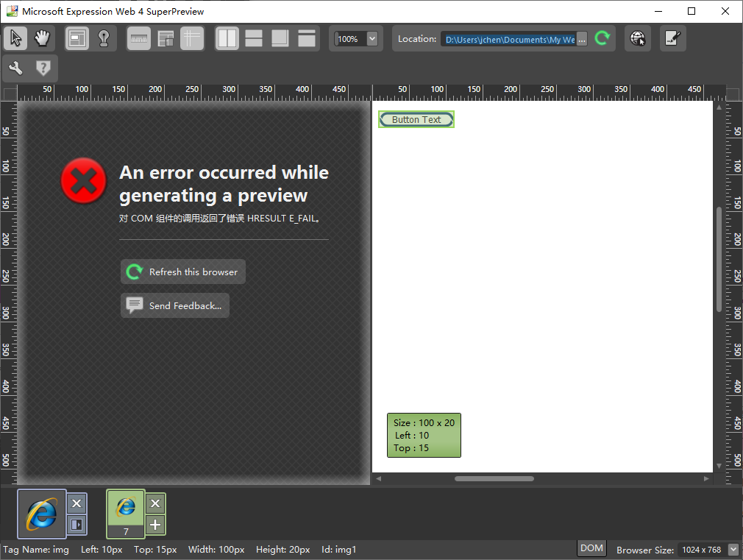Screen dimensions: 743x560
Task: Click the help shield question-mark icon
Action: (x=43, y=68)
